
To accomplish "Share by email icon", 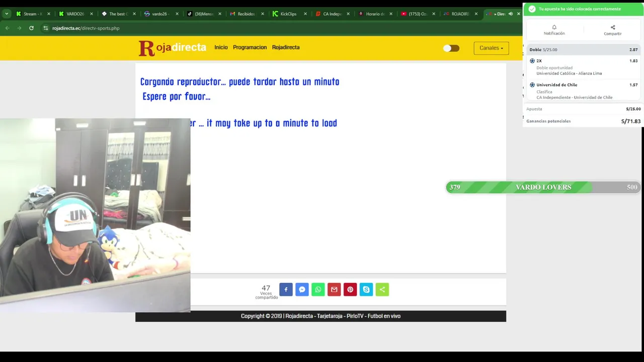I will (x=334, y=290).
